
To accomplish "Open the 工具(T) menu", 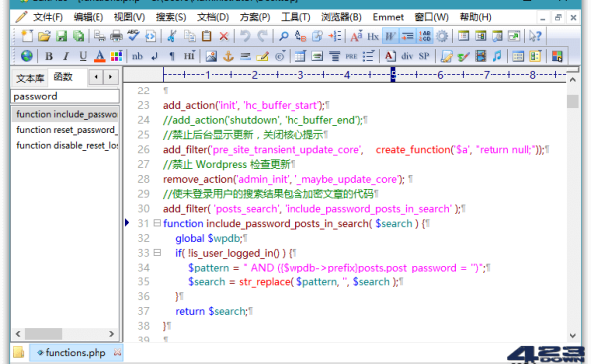I will pos(295,17).
